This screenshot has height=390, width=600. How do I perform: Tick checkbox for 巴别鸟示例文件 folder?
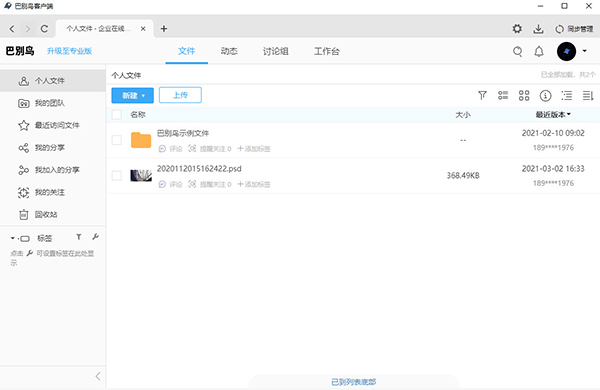(117, 140)
